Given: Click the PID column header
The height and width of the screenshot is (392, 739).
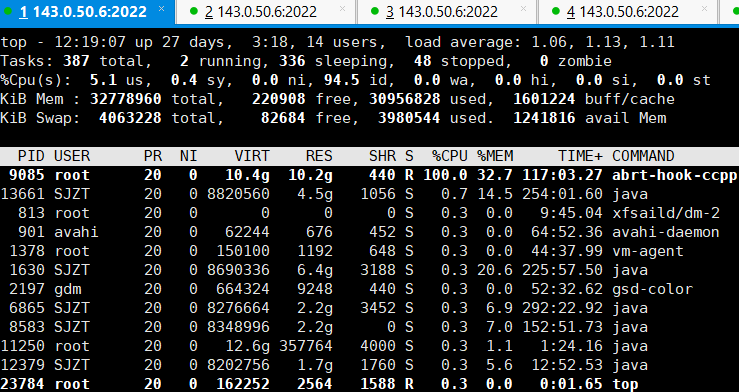Looking at the screenshot, I should click(31, 156).
